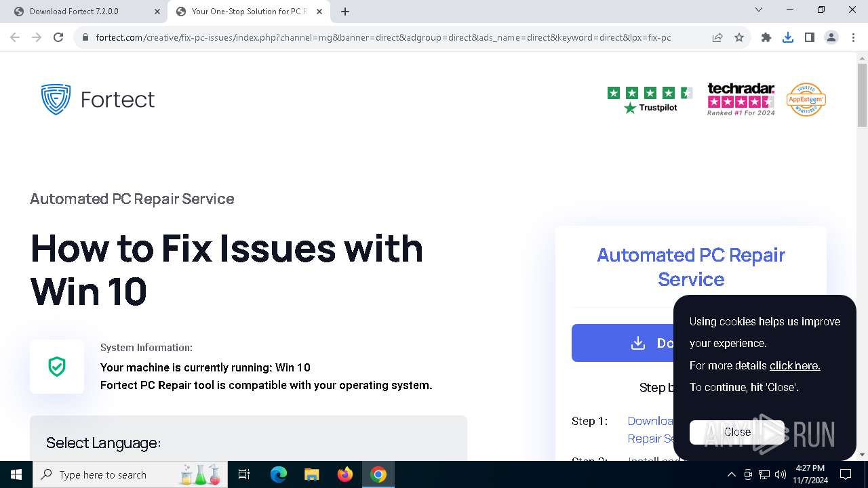Click the AppEsteem certified seal
868x488 pixels.
point(806,100)
